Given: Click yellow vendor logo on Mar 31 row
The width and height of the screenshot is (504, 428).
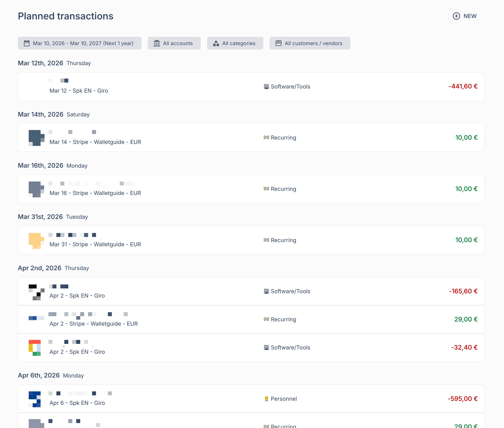Looking at the screenshot, I should pyautogui.click(x=36, y=240).
